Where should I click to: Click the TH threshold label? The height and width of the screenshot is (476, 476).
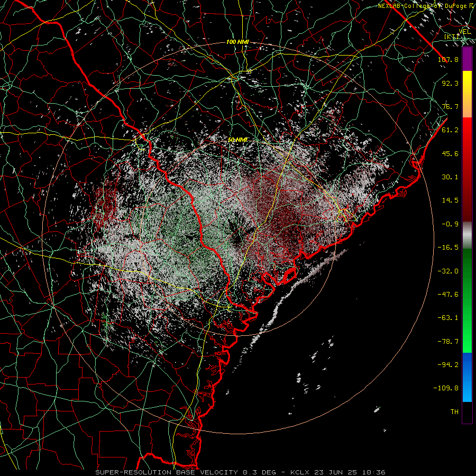click(454, 412)
